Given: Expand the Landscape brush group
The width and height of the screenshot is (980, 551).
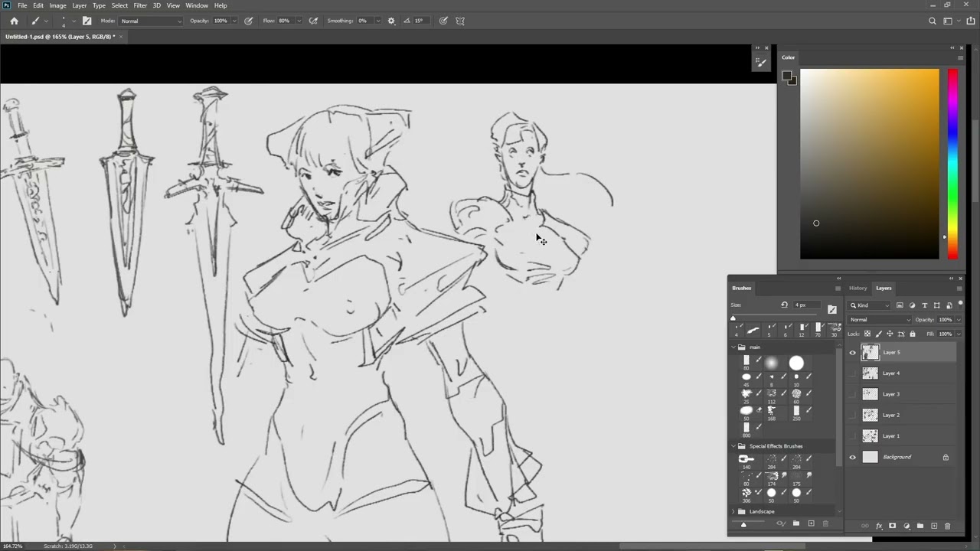Looking at the screenshot, I should pyautogui.click(x=733, y=511).
